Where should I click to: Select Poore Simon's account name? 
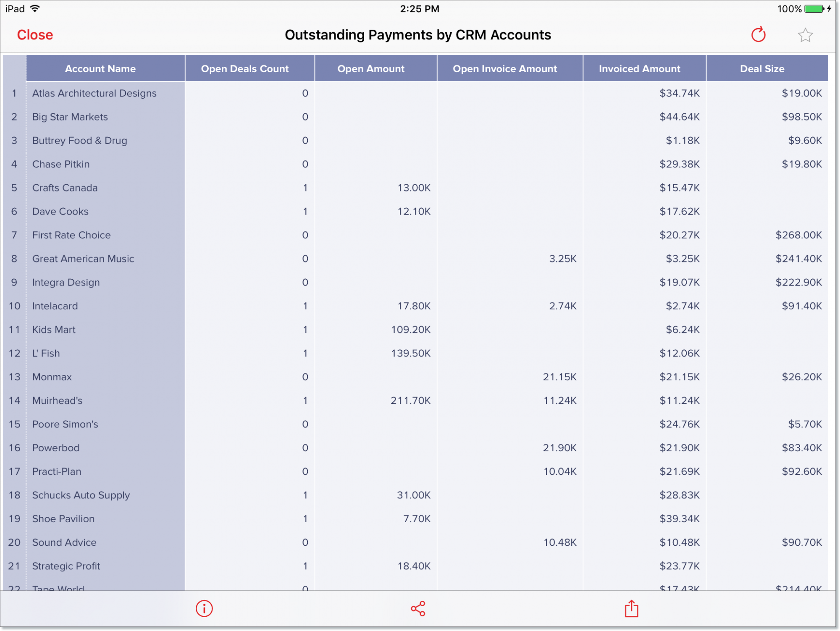65,424
